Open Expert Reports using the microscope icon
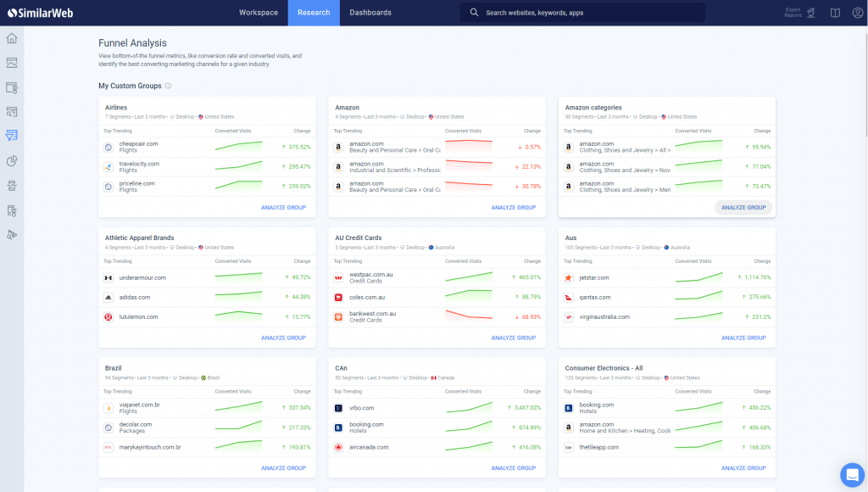The height and width of the screenshot is (492, 868). 810,13
